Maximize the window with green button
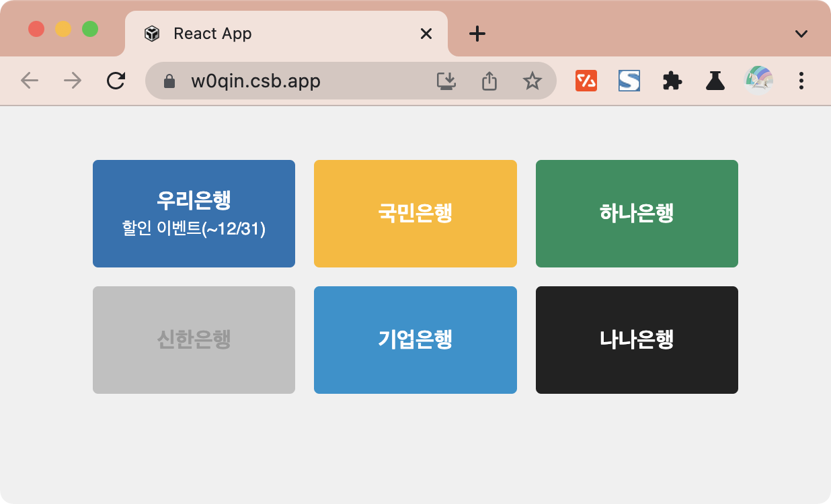 coord(90,30)
